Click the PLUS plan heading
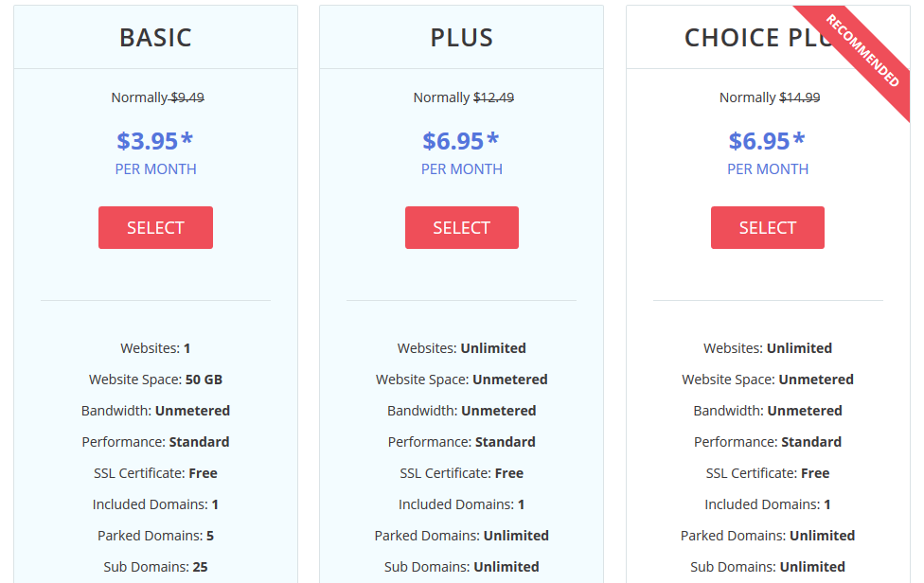Viewport: 924px width, 583px height. [461, 38]
